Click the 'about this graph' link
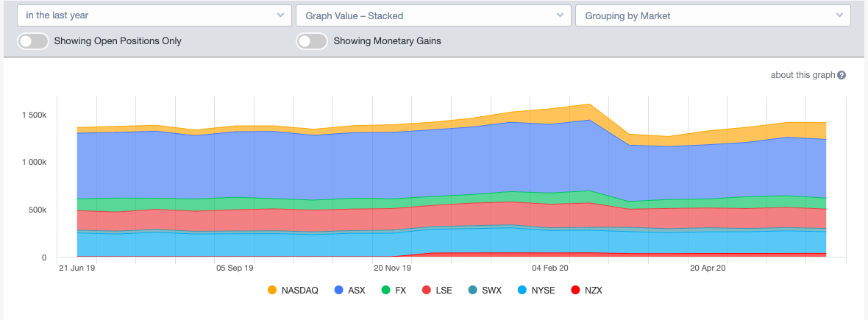868x320 pixels. [x=803, y=75]
